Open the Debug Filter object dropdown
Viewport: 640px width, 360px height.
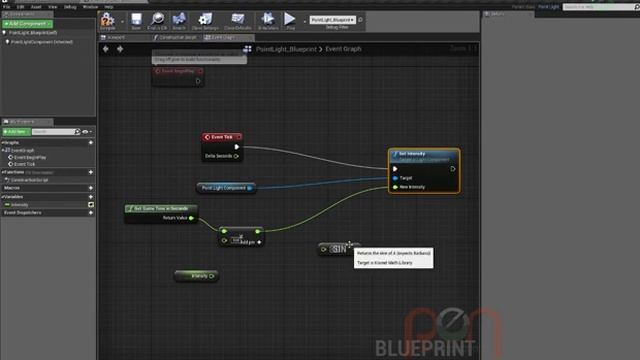pyautogui.click(x=332, y=20)
